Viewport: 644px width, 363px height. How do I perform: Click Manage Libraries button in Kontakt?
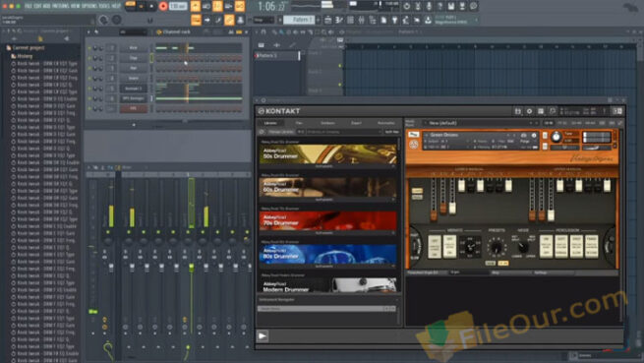tap(281, 132)
